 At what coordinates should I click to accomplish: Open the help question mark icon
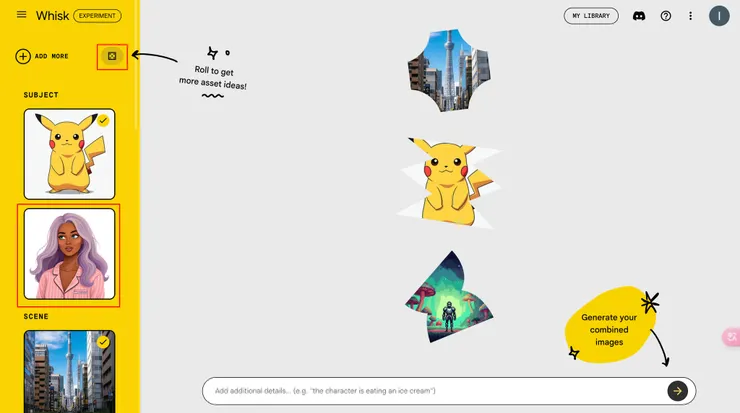(665, 16)
